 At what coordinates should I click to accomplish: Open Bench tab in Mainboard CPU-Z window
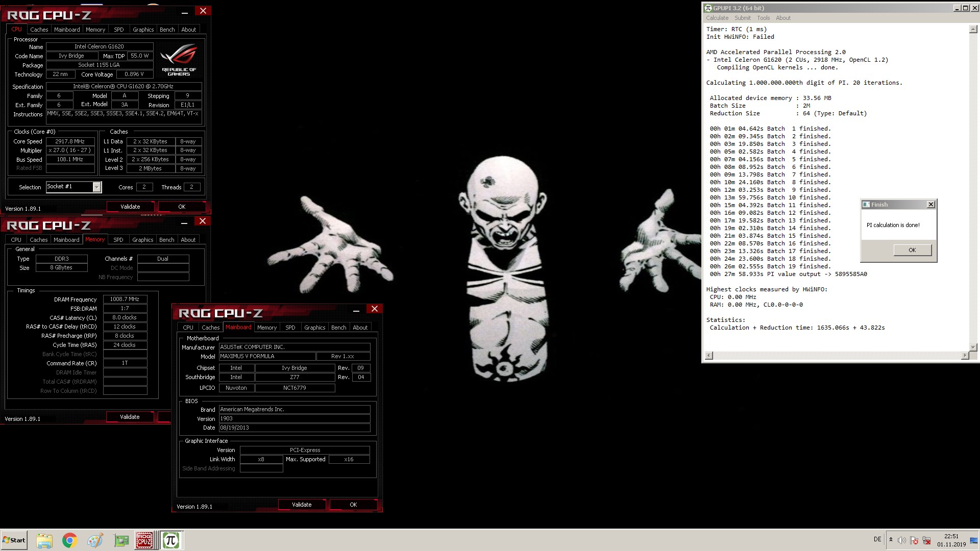pyautogui.click(x=338, y=328)
